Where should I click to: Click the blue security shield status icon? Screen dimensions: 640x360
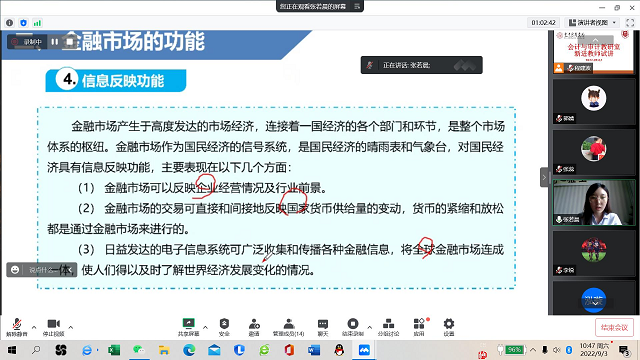23,23
